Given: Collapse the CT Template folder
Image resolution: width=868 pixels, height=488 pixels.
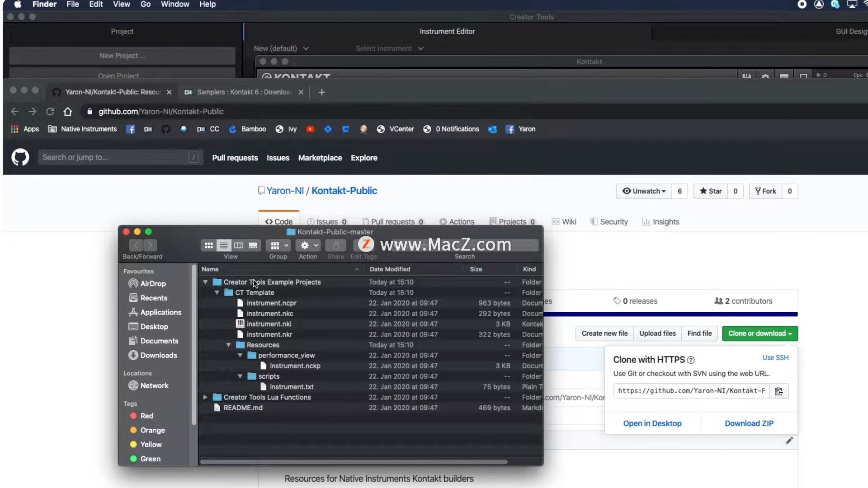Looking at the screenshot, I should point(217,293).
